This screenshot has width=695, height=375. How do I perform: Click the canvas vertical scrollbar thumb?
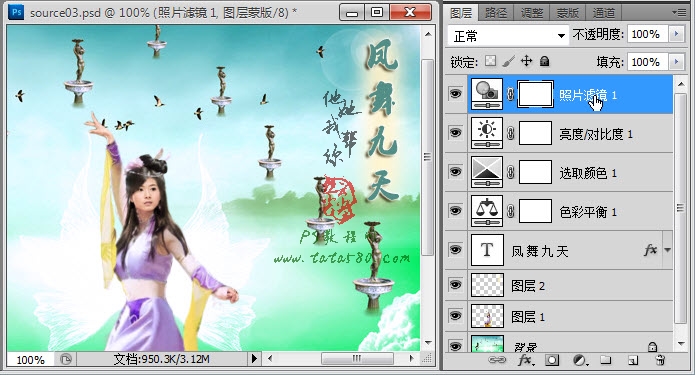(427, 157)
